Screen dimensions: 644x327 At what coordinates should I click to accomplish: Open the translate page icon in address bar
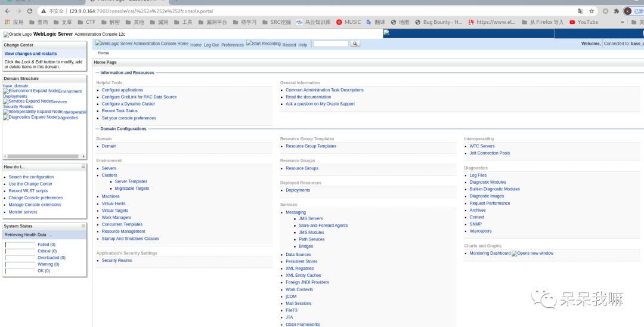point(580,11)
